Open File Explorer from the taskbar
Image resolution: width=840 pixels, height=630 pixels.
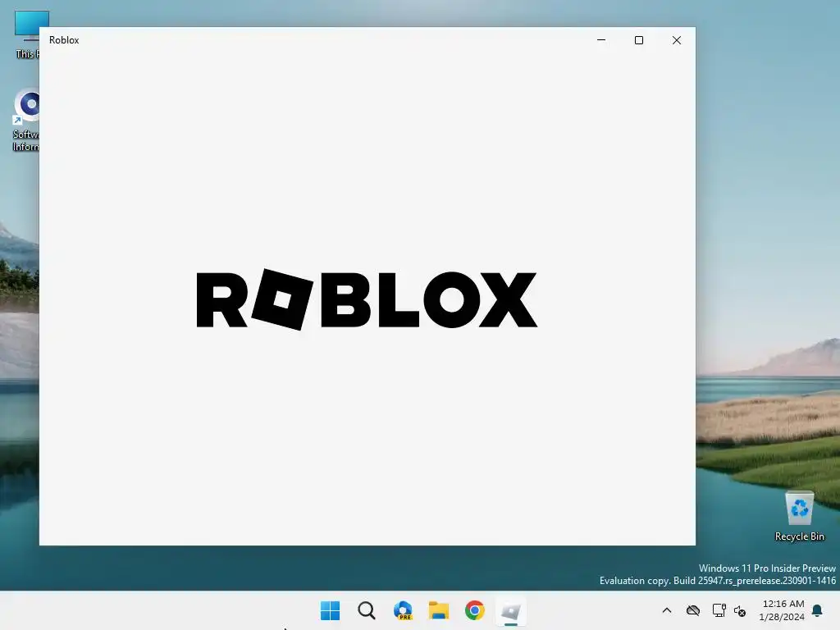tap(439, 610)
